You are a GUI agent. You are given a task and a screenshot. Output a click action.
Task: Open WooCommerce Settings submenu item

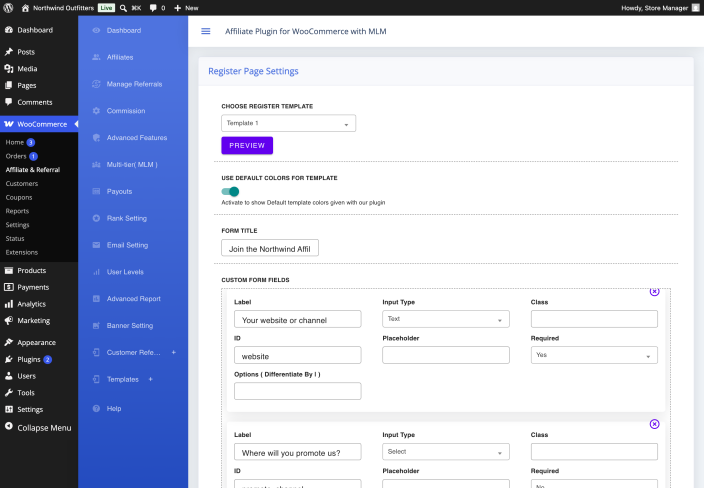coord(17,224)
